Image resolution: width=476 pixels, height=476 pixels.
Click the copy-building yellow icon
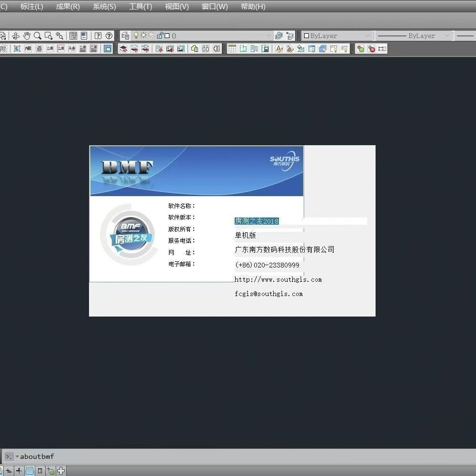pyautogui.click(x=195, y=49)
